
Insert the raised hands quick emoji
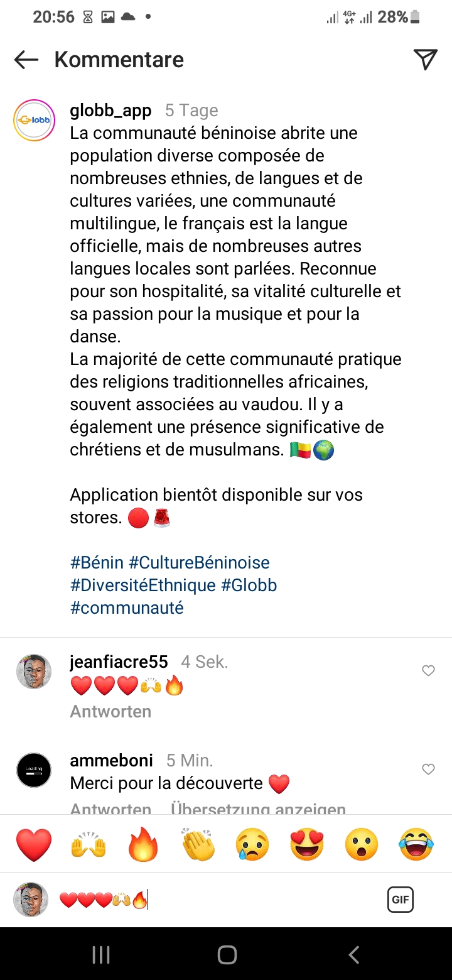pos(88,844)
